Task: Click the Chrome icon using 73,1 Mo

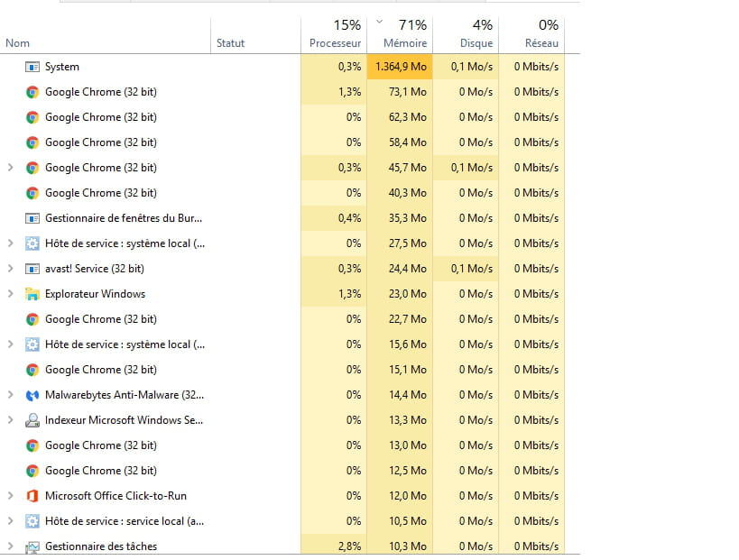Action: [32, 92]
